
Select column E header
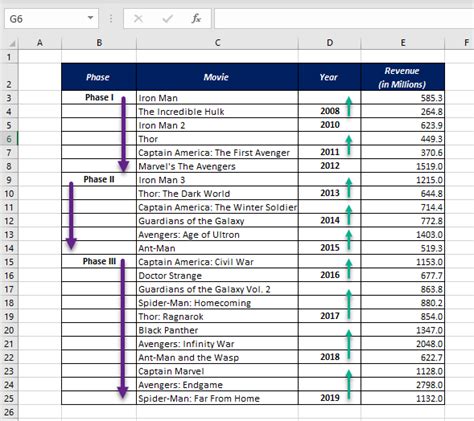pos(403,43)
